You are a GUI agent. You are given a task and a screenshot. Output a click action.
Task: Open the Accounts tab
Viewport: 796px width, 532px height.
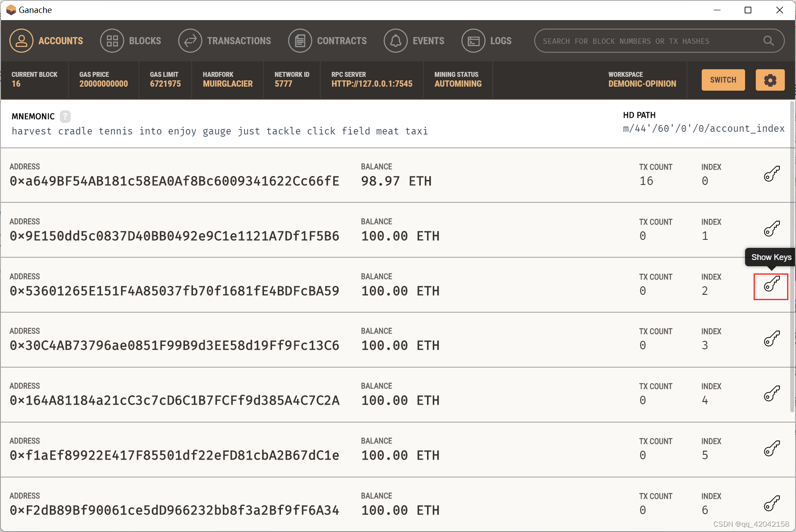pyautogui.click(x=46, y=41)
